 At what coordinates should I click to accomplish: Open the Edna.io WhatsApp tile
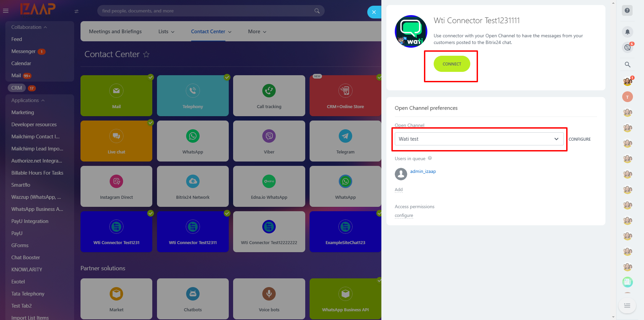[x=269, y=186]
